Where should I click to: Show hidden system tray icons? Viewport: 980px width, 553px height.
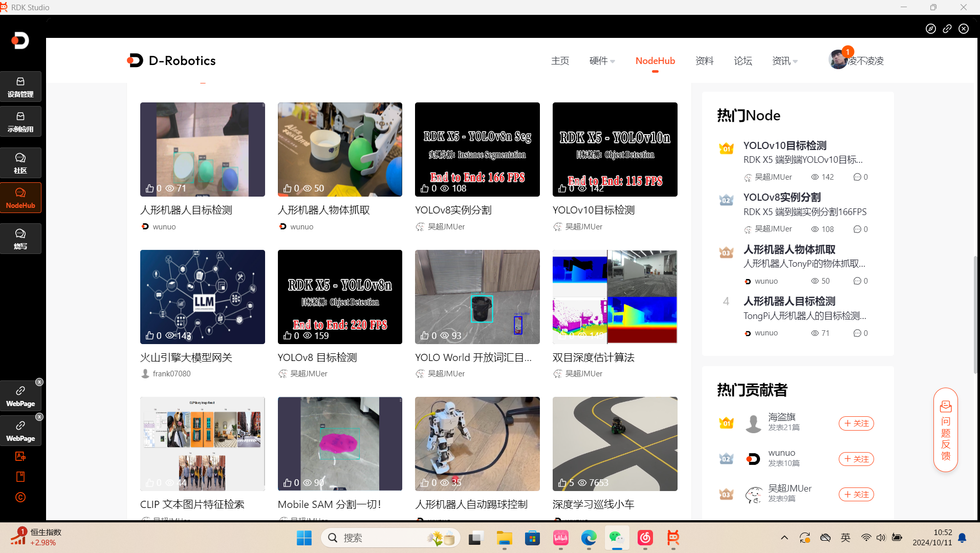coord(784,538)
